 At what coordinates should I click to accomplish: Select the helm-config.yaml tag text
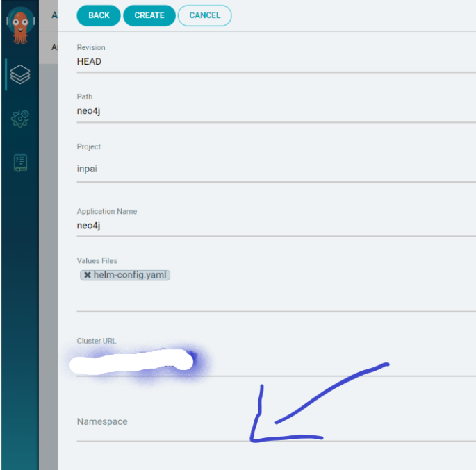pos(130,275)
